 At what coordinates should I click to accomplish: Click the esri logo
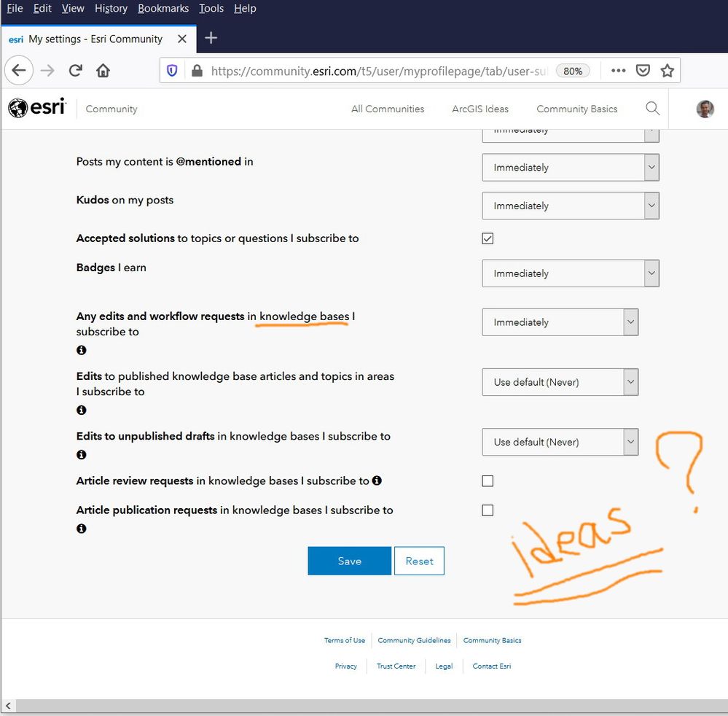coord(37,108)
